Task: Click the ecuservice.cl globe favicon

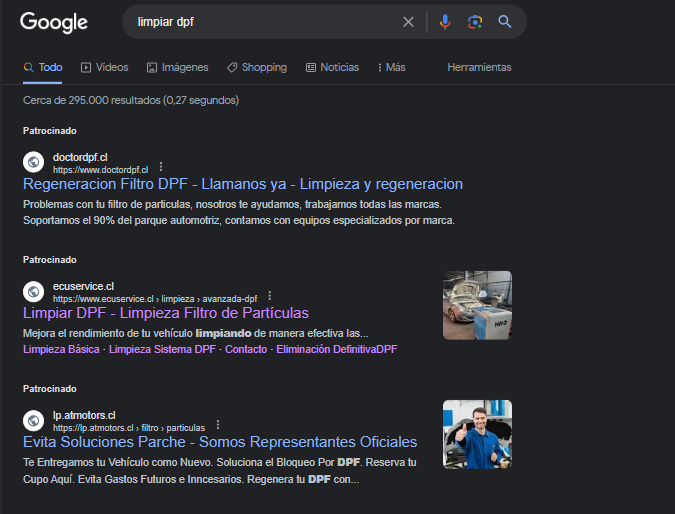Action: coord(34,291)
